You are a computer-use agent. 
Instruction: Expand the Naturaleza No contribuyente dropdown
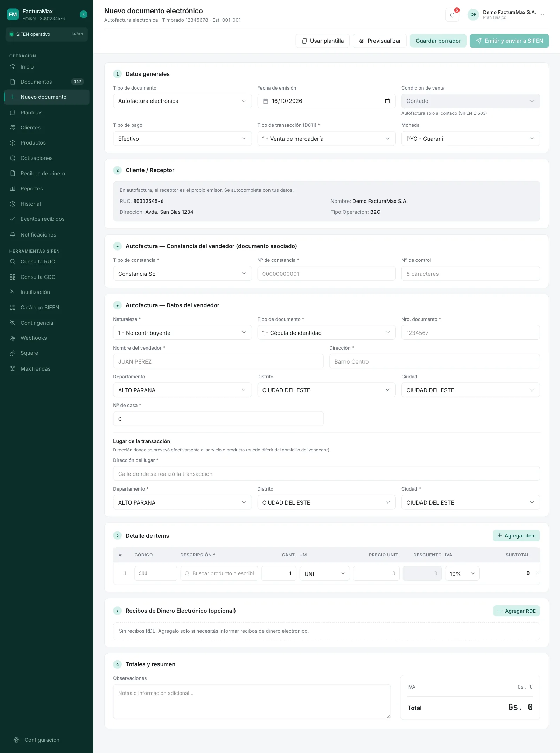tap(182, 333)
